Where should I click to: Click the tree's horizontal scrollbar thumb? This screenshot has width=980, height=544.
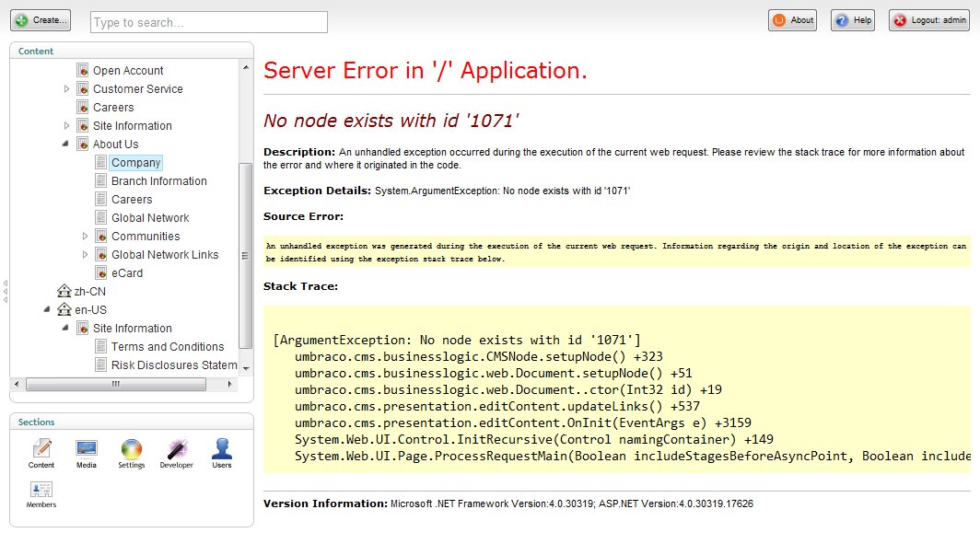116,384
